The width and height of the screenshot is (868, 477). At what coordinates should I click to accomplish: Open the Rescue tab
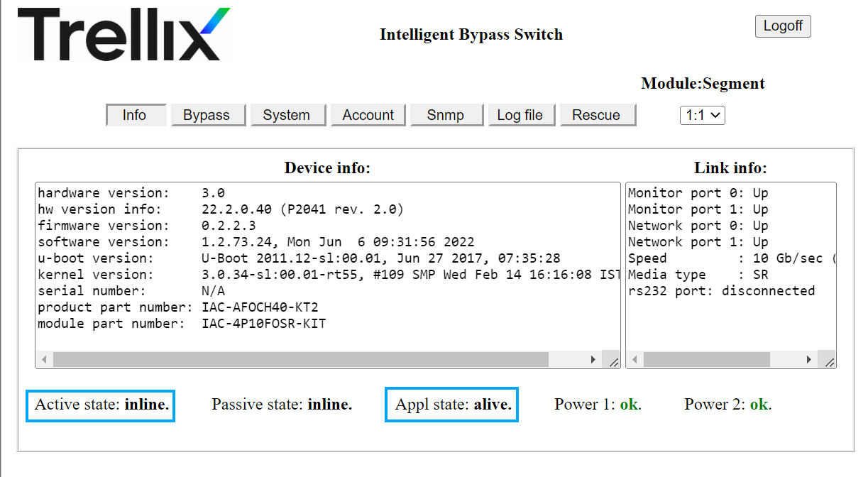point(598,115)
